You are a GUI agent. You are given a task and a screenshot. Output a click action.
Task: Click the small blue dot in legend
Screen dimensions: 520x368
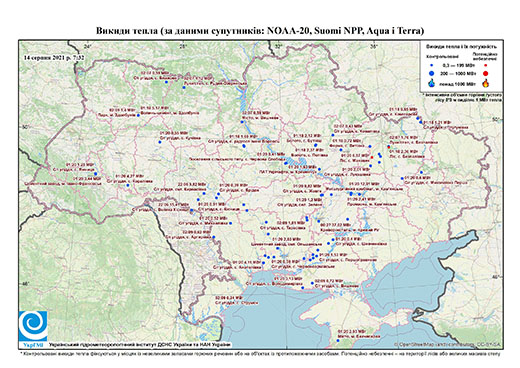(x=432, y=65)
